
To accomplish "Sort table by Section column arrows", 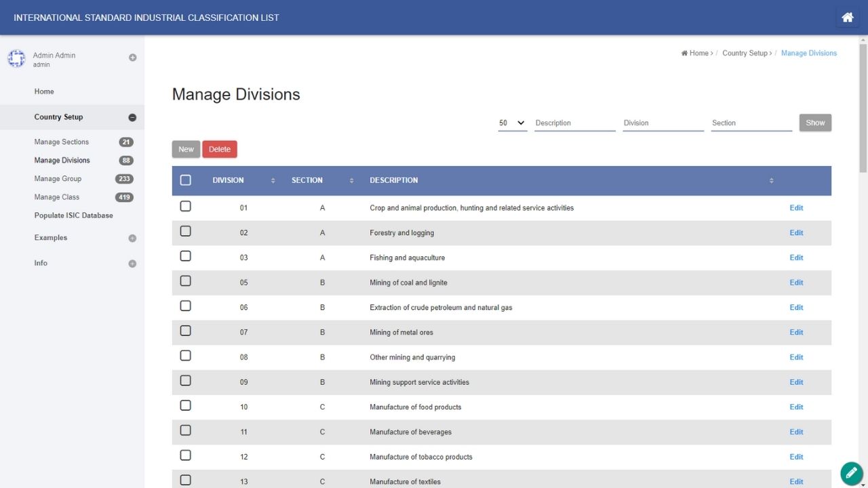I will (x=351, y=180).
